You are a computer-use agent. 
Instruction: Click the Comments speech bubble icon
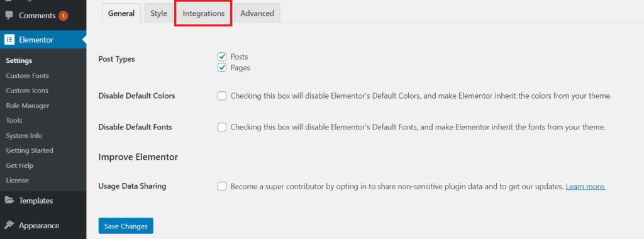(9, 16)
